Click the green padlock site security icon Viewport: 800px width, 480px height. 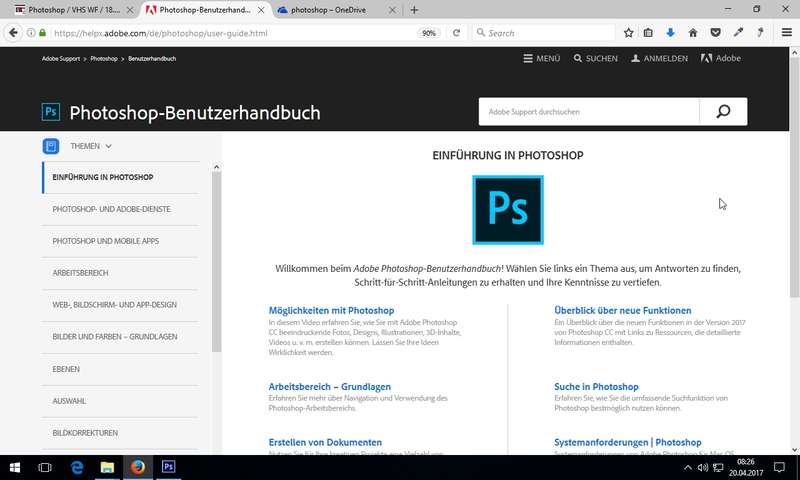pyautogui.click(x=43, y=33)
